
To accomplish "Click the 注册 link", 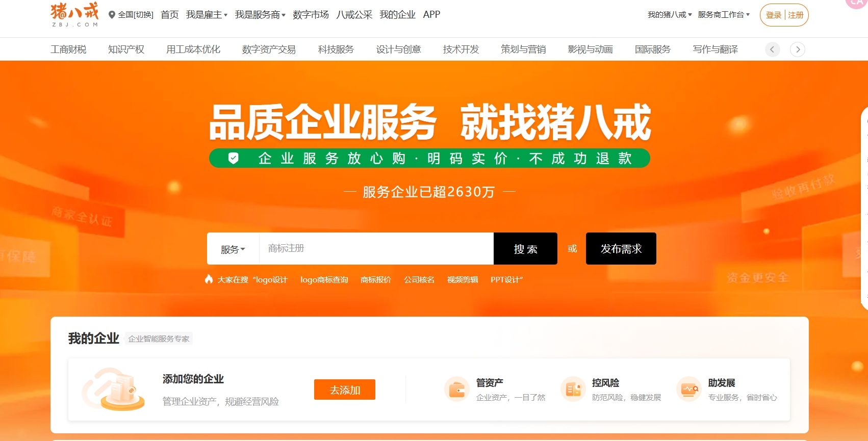I will [796, 15].
